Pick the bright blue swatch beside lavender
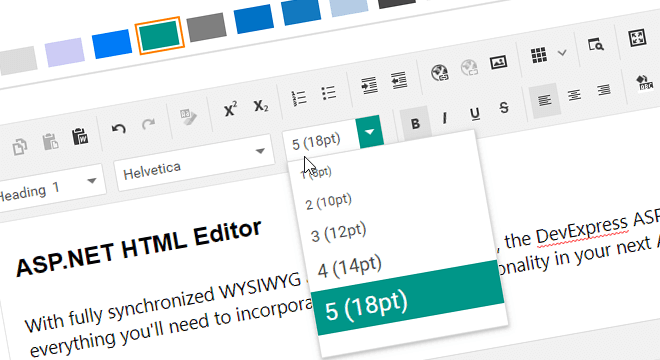 (112, 44)
